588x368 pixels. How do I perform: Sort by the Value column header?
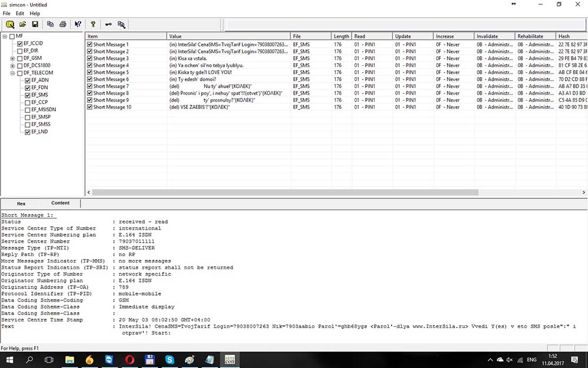point(228,37)
